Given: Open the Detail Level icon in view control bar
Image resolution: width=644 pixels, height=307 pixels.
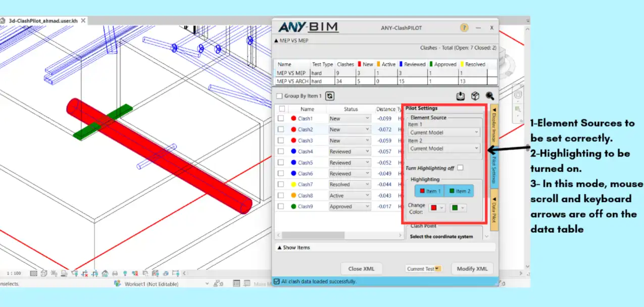Looking at the screenshot, I should tap(33, 274).
